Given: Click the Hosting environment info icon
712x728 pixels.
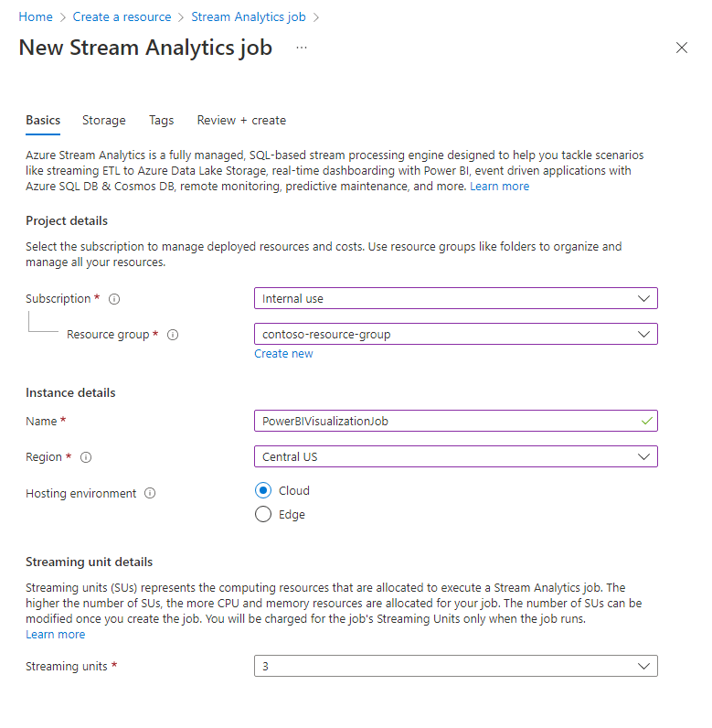Looking at the screenshot, I should [150, 494].
